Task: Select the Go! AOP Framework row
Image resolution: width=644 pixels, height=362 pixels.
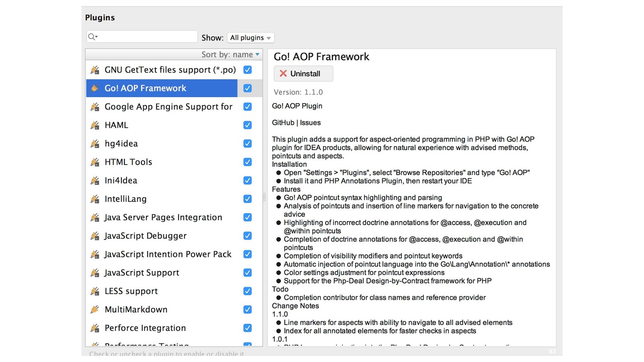Action: (174, 88)
